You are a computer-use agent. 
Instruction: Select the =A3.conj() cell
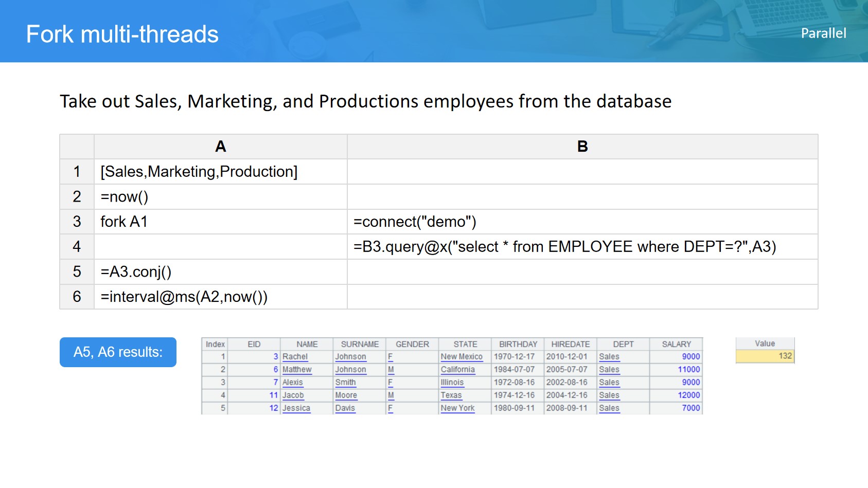point(136,272)
